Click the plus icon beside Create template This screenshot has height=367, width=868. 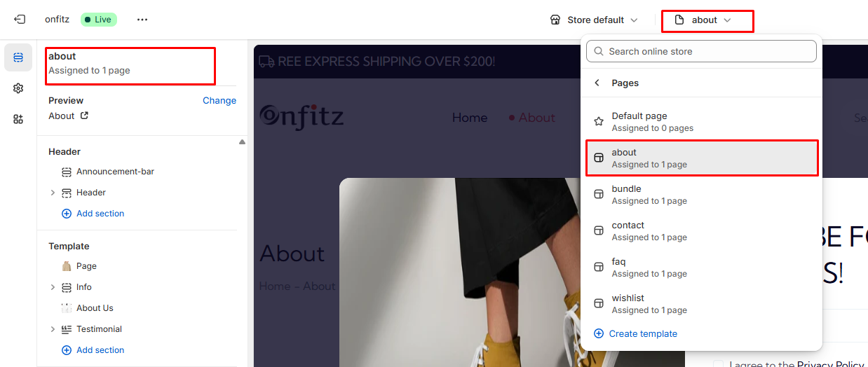coord(599,334)
